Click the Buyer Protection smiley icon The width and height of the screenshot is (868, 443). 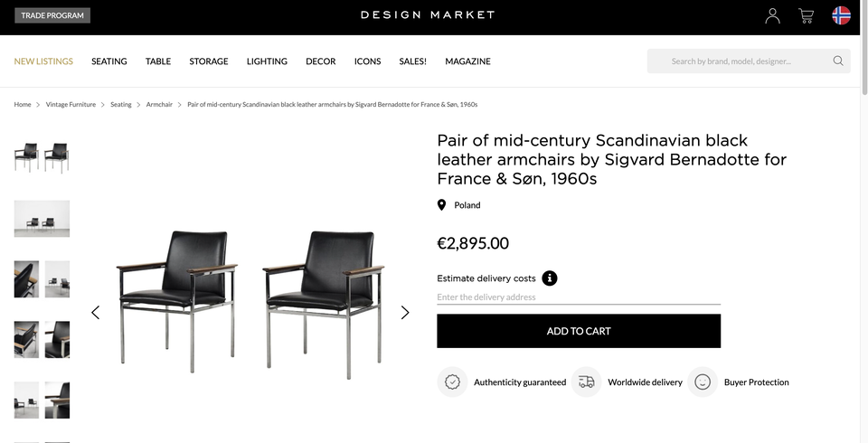coord(703,382)
